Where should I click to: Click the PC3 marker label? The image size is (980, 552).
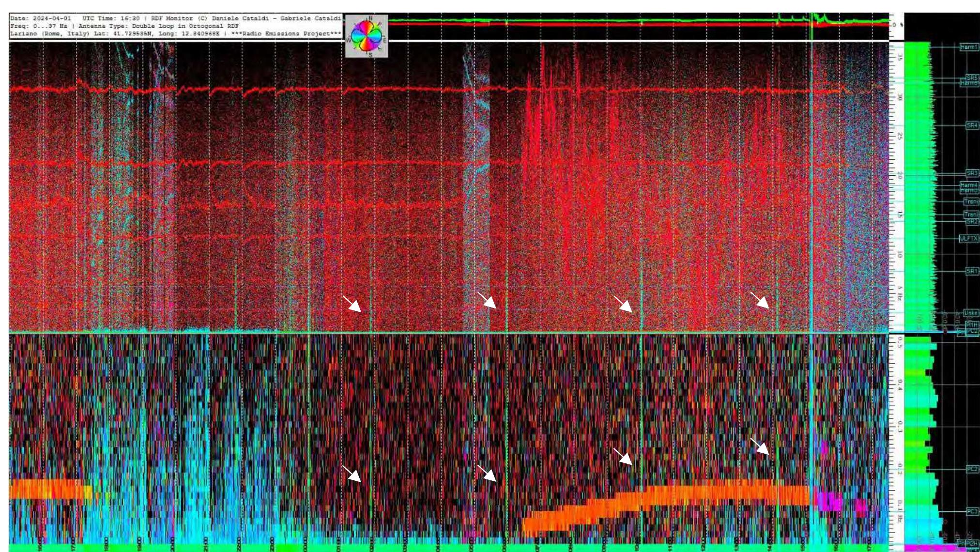(x=972, y=511)
